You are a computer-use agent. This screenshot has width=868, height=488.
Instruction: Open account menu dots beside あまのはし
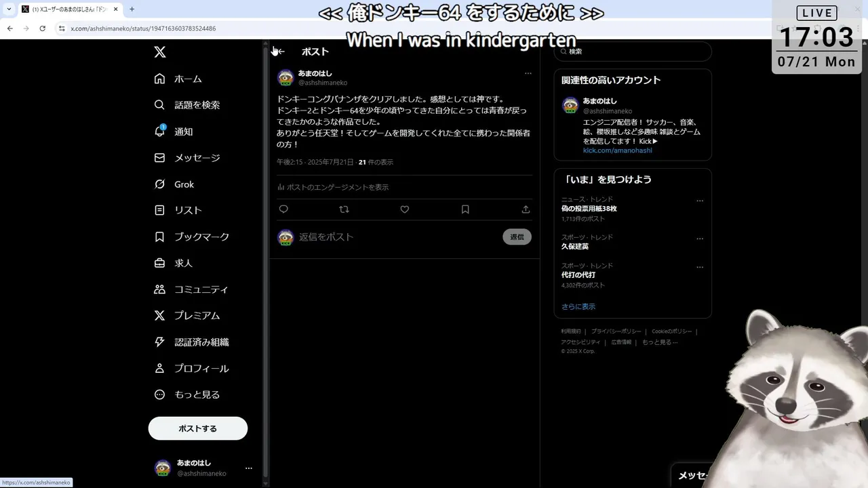[x=249, y=468]
